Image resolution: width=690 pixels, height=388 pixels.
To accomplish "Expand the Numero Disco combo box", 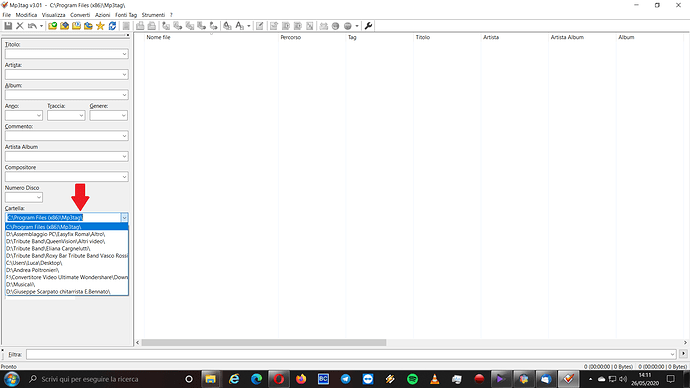I will point(39,198).
